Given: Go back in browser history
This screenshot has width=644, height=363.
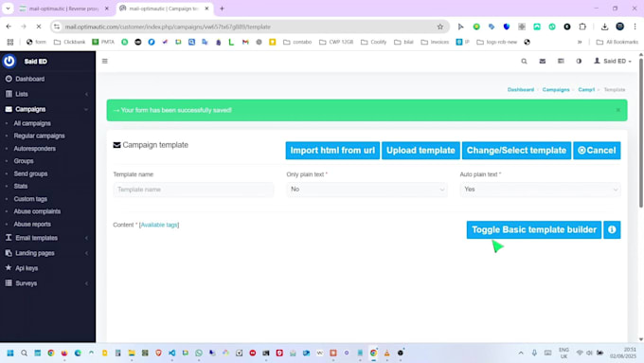Looking at the screenshot, I should [9, 27].
